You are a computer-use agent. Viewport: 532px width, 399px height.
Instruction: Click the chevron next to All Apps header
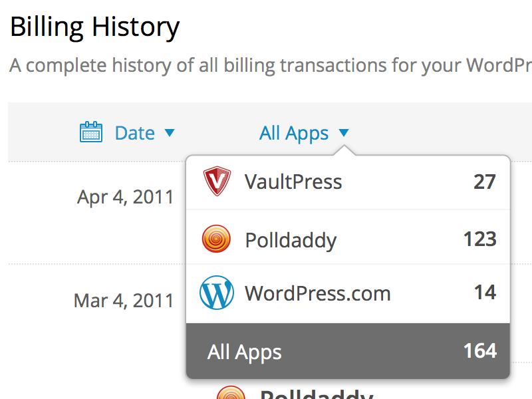tap(343, 134)
